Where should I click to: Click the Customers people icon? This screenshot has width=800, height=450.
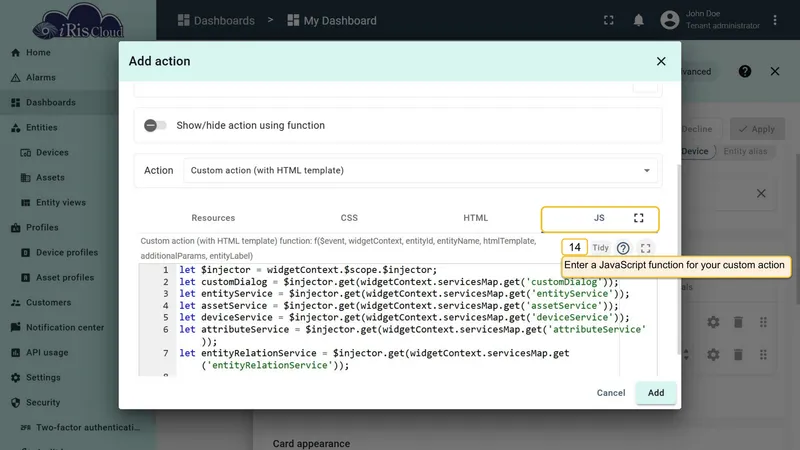pyautogui.click(x=15, y=303)
